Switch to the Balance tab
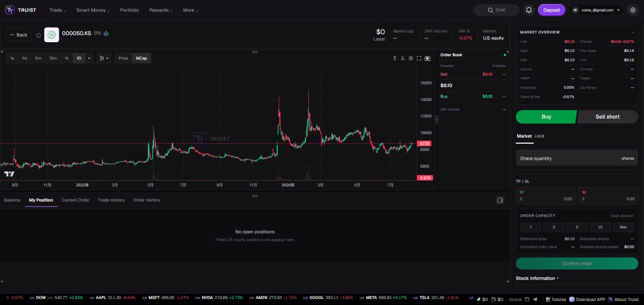This screenshot has width=644, height=305. (12, 200)
